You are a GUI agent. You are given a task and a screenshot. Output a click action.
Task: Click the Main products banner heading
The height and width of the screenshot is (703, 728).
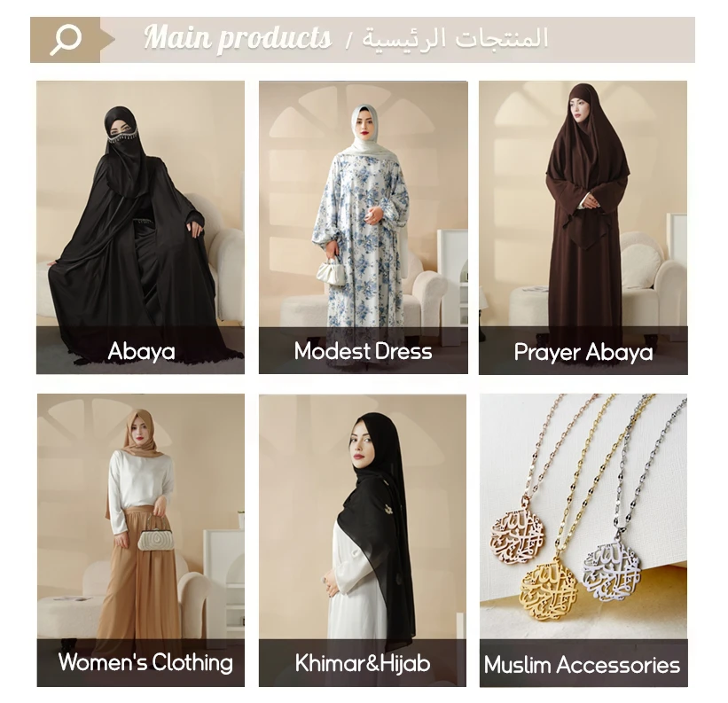pyautogui.click(x=238, y=37)
